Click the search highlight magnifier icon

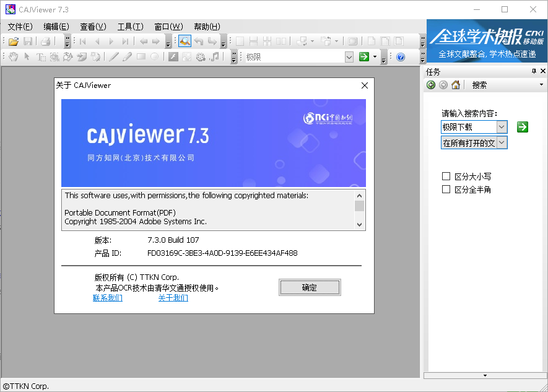click(185, 40)
